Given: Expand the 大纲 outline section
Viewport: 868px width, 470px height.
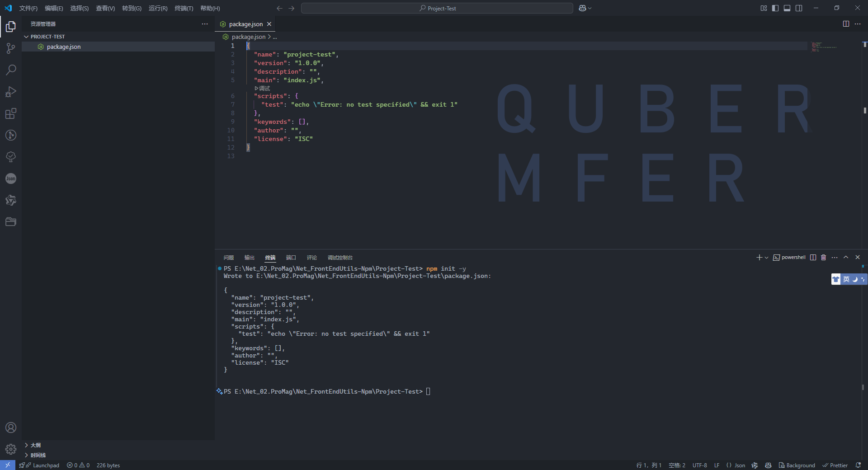Looking at the screenshot, I should point(27,445).
